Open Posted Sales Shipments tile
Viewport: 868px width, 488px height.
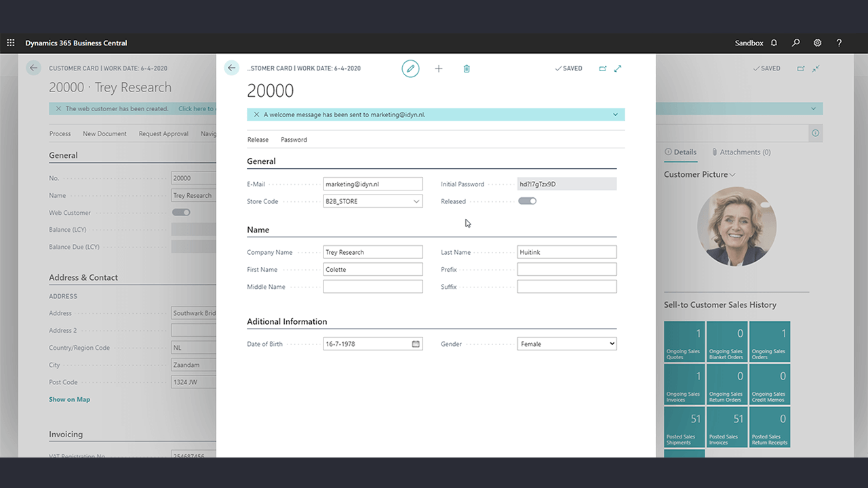tap(684, 427)
